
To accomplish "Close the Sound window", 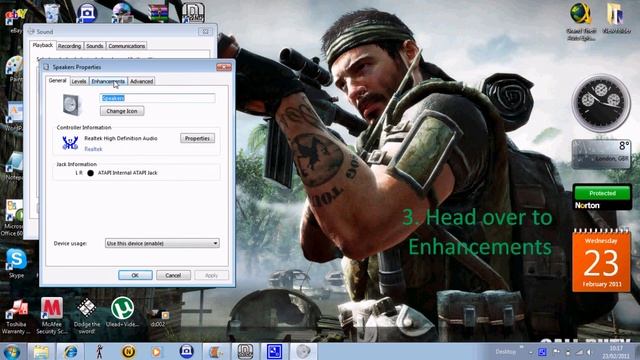I will (205, 31).
